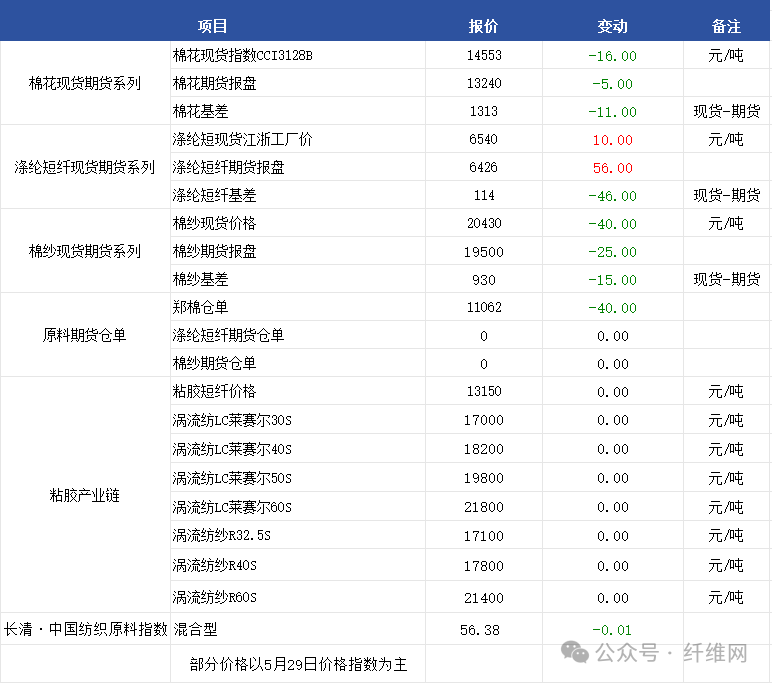Click the 涡流纺LC莱赛尔50S row label
Viewport: 772px width, 683px height.
pos(232,478)
